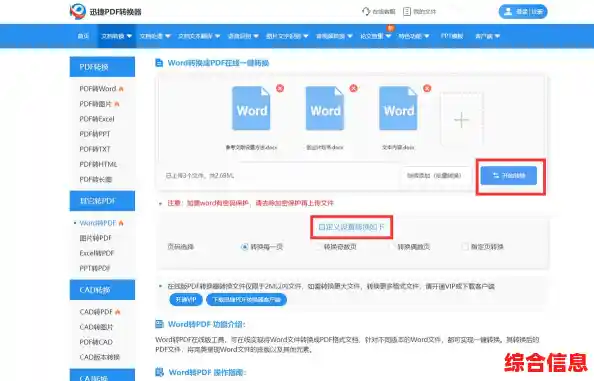Click the 开通VIP button
Image resolution: width=594 pixels, height=381 pixels.
point(186,300)
